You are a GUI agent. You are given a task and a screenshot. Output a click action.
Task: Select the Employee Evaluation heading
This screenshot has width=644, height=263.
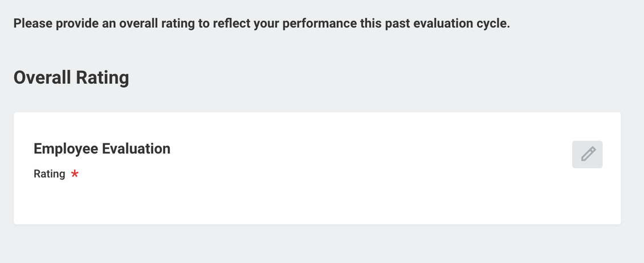point(102,148)
